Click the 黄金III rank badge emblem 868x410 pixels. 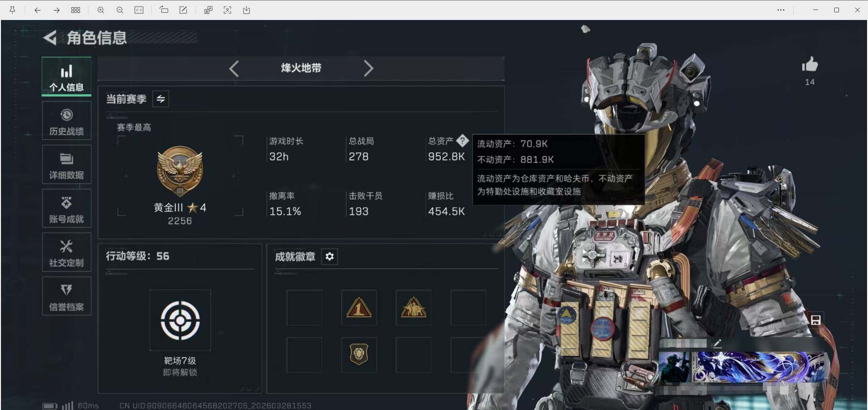click(x=180, y=171)
